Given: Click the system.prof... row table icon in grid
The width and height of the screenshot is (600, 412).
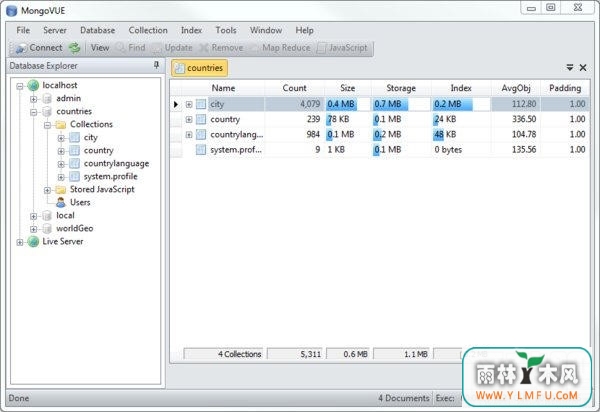Looking at the screenshot, I should coord(201,150).
